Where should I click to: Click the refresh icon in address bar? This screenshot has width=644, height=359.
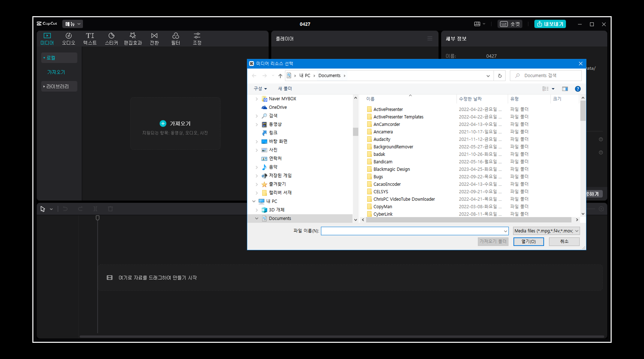click(500, 76)
